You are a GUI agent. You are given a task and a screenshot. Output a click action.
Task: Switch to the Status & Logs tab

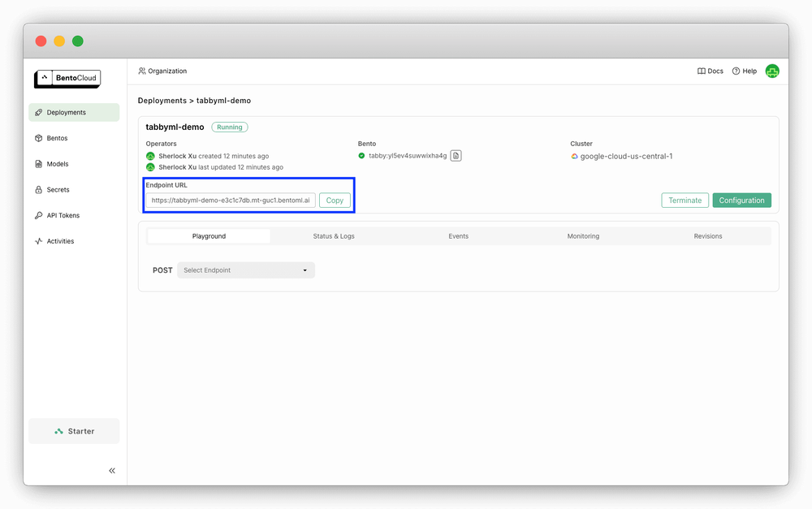334,235
